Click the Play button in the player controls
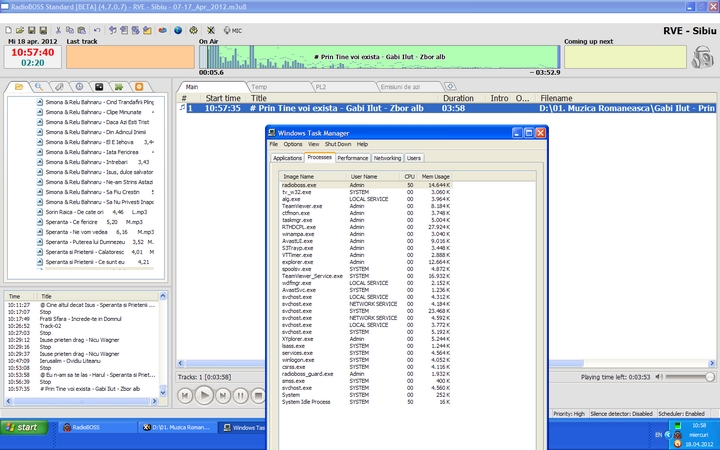 click(204, 395)
